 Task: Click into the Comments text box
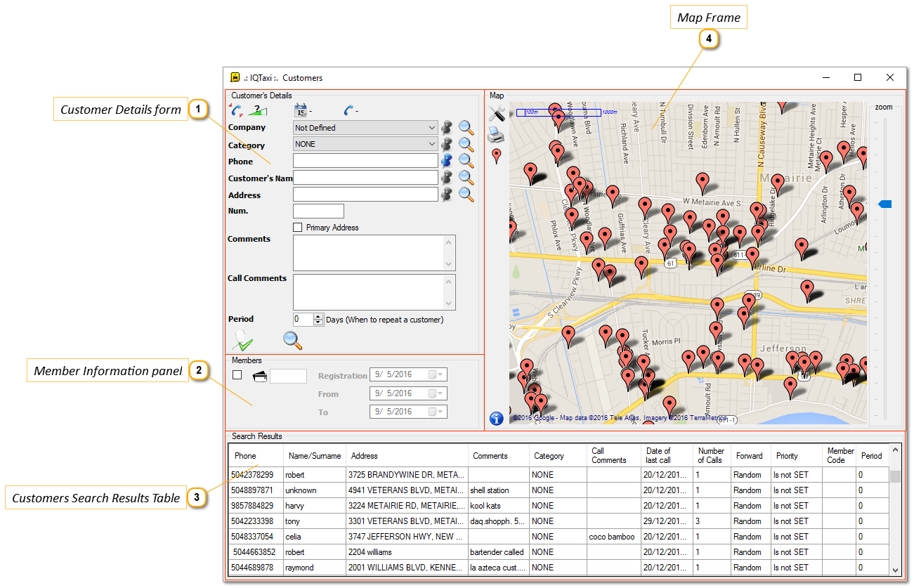374,253
